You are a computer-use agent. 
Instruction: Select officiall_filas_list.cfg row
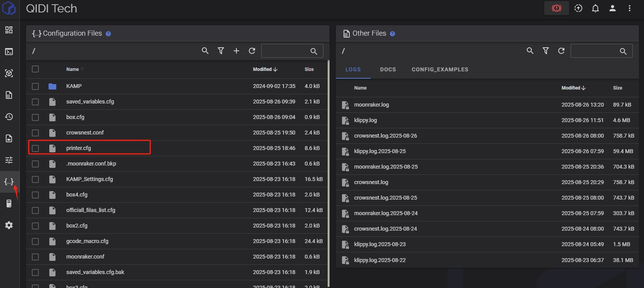click(x=177, y=210)
